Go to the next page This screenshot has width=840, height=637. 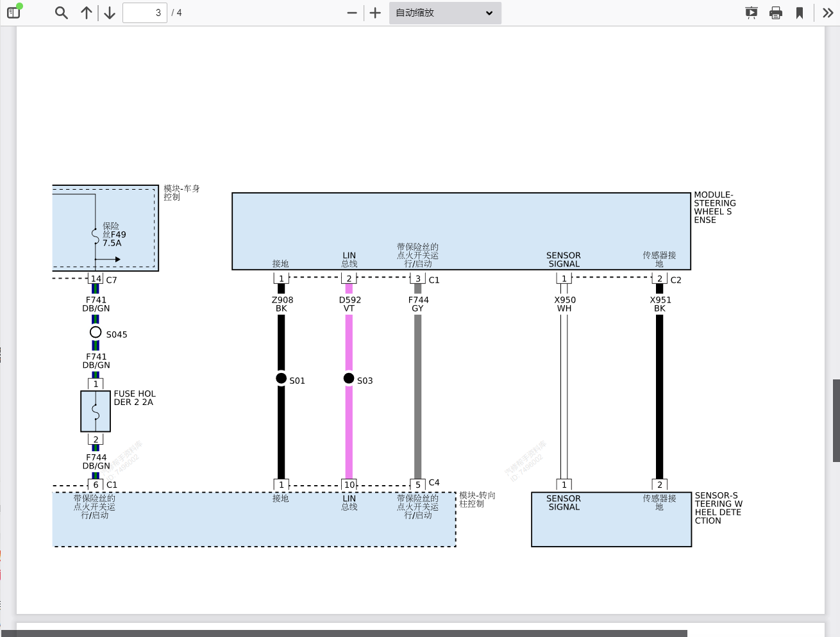(110, 13)
